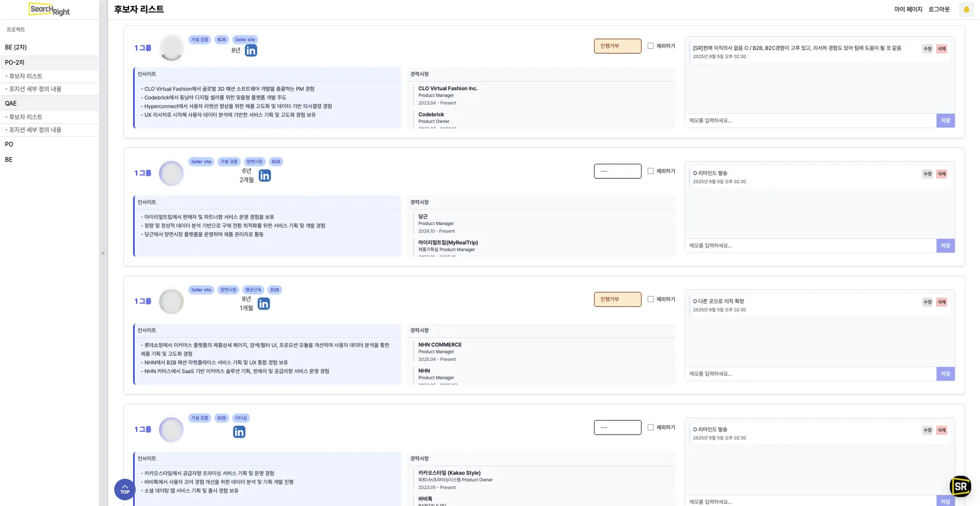Click the SearchRight logo
The width and height of the screenshot is (980, 506).
(x=50, y=10)
